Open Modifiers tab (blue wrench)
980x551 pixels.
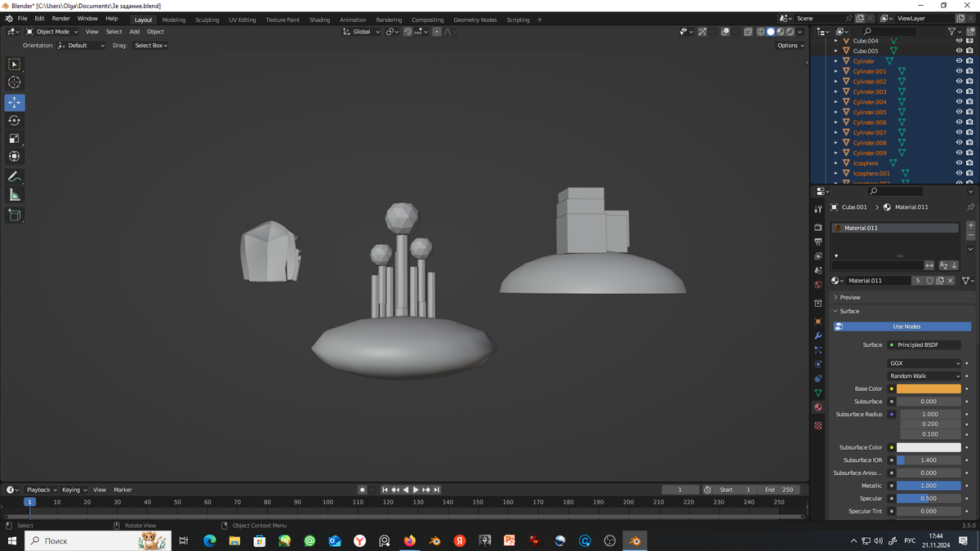[x=818, y=335]
